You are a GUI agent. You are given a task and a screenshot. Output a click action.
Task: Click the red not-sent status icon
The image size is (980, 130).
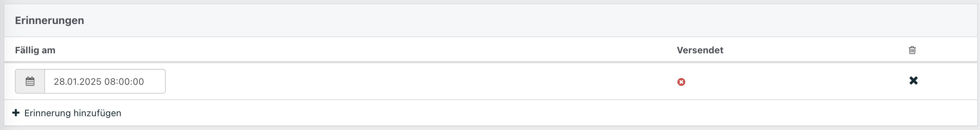(681, 82)
